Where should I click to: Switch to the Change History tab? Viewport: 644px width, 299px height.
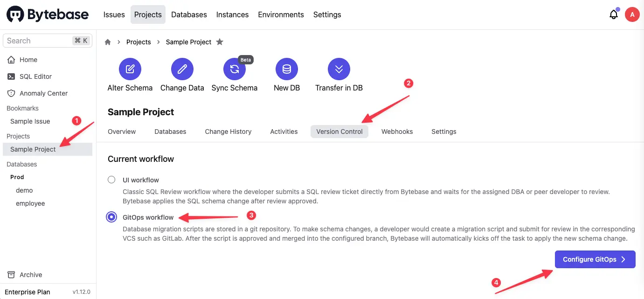pos(228,132)
